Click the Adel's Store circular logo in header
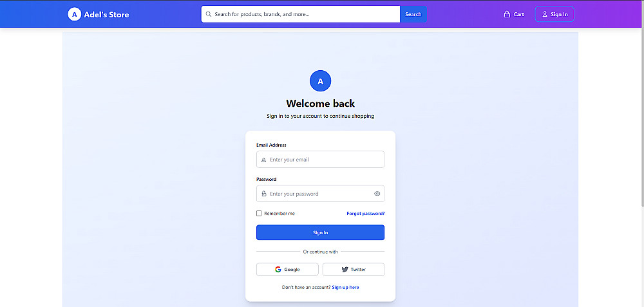 74,14
